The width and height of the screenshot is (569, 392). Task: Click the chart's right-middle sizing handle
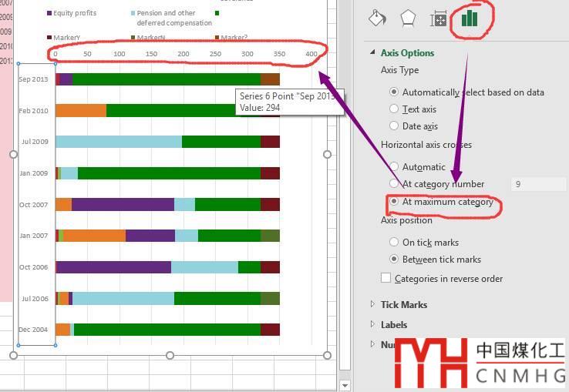point(327,155)
